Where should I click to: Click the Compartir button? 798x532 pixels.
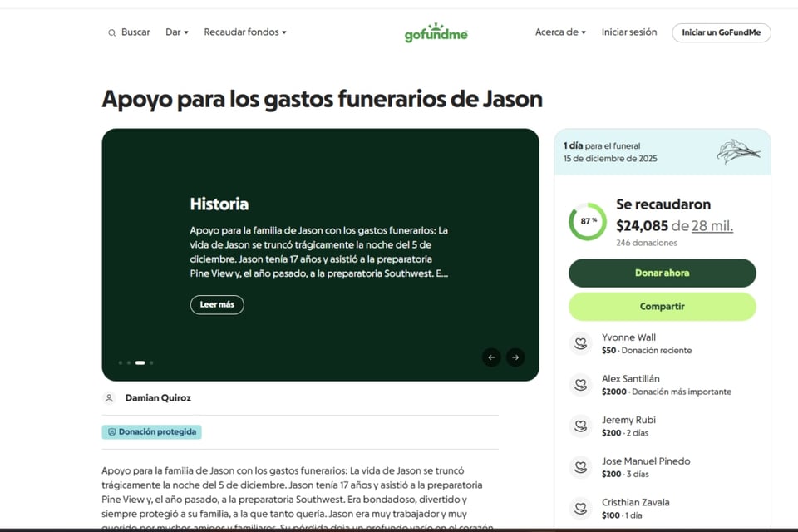coord(663,307)
